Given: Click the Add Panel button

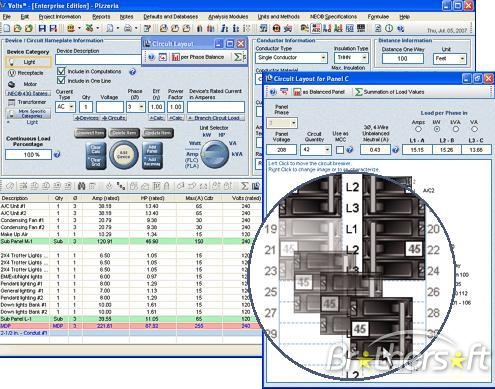Looking at the screenshot, I should 152,149.
